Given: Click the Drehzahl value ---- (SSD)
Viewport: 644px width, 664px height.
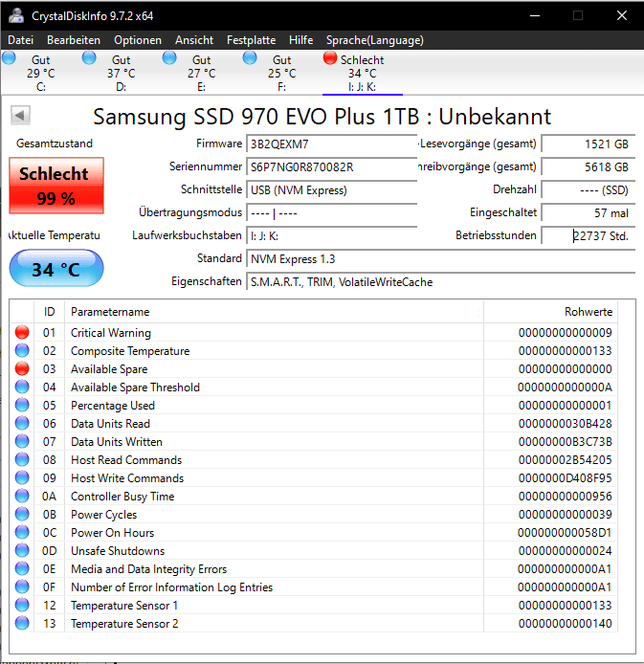Looking at the screenshot, I should click(588, 189).
